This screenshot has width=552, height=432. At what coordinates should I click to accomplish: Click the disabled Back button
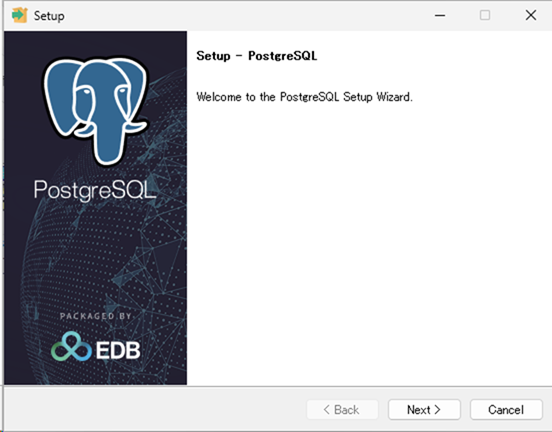[343, 409]
